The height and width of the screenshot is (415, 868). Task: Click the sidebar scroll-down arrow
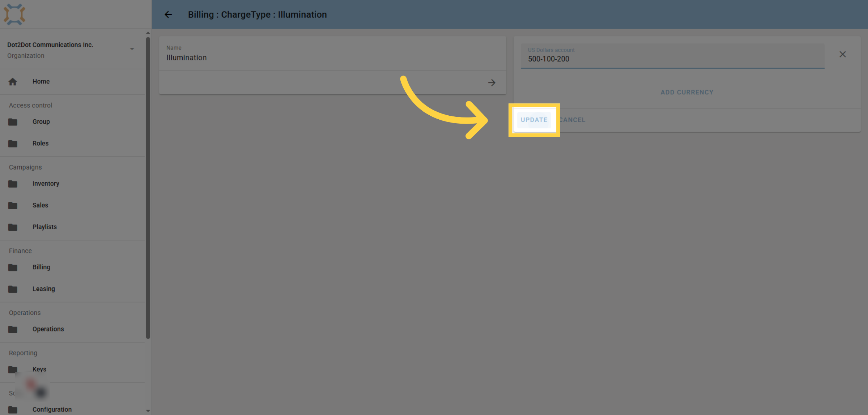[148, 411]
